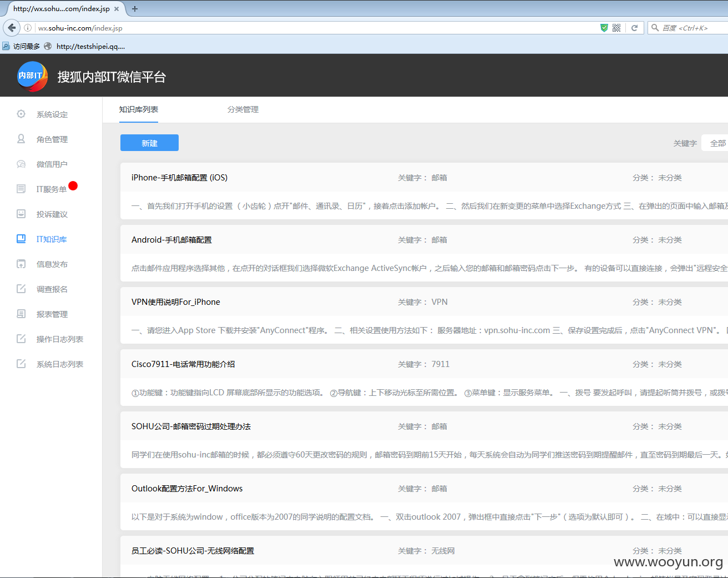Open the Android-手机邮箱配置 article
The width and height of the screenshot is (728, 578).
click(171, 240)
